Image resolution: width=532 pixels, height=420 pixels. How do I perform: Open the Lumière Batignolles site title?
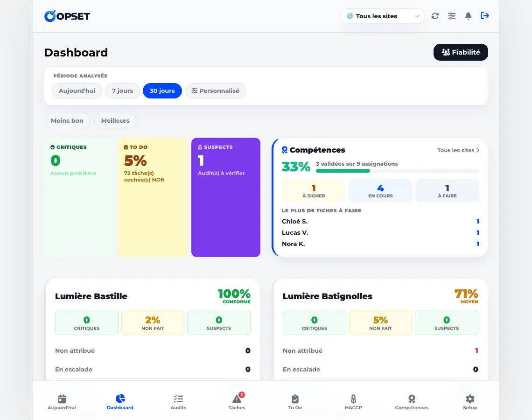pos(328,296)
